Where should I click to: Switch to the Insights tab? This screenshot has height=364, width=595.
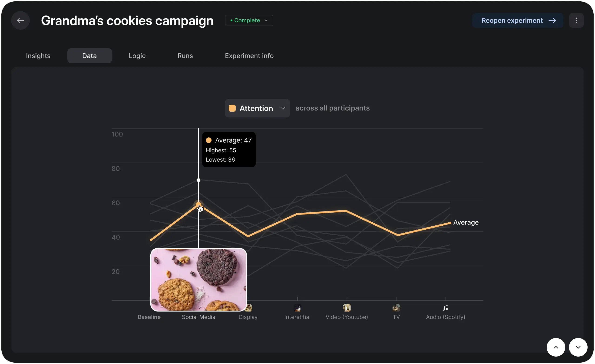38,56
